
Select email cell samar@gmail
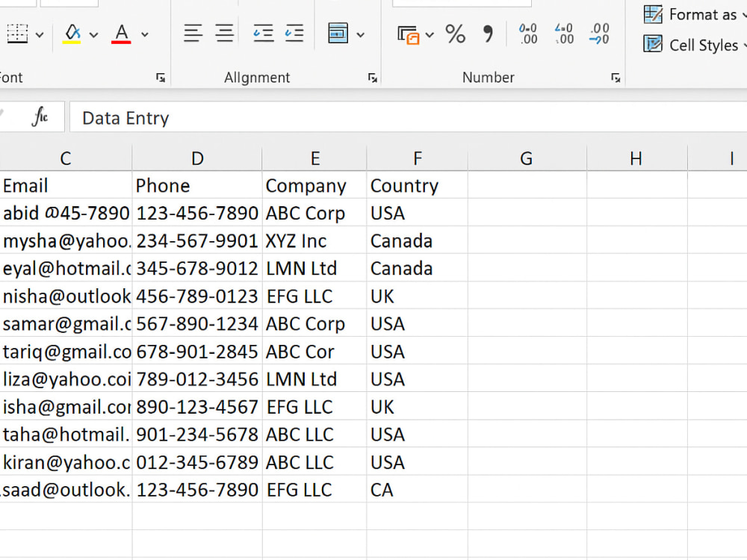[x=66, y=323]
